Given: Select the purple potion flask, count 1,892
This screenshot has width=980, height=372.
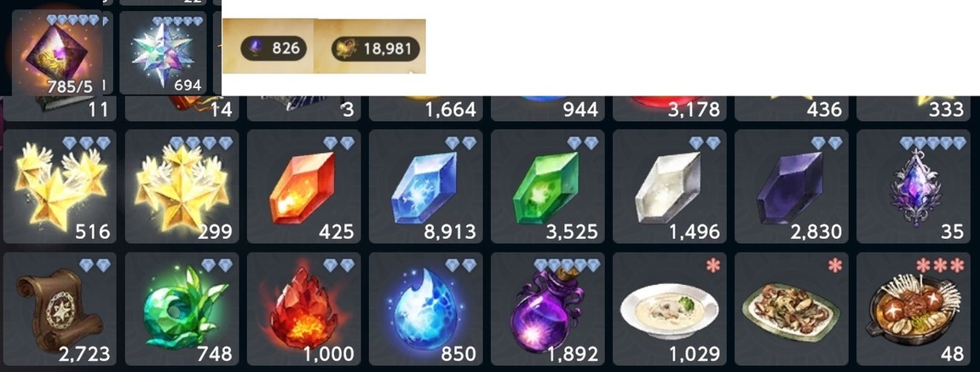Looking at the screenshot, I should 547,309.
